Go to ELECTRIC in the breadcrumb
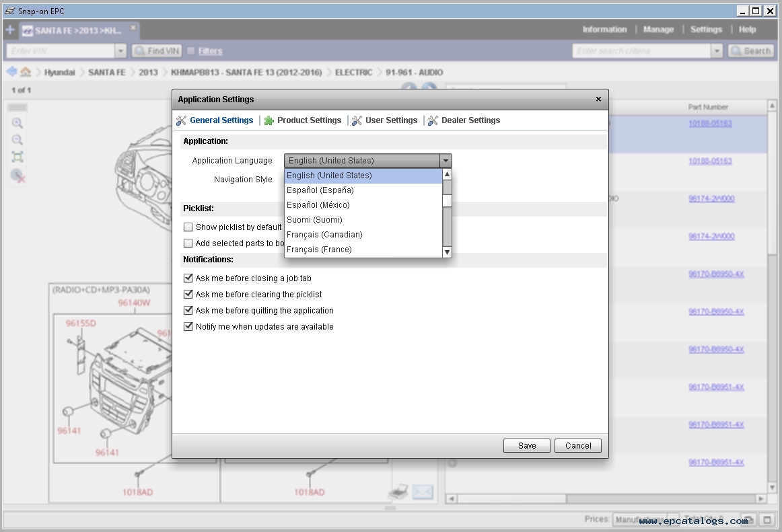 click(353, 72)
